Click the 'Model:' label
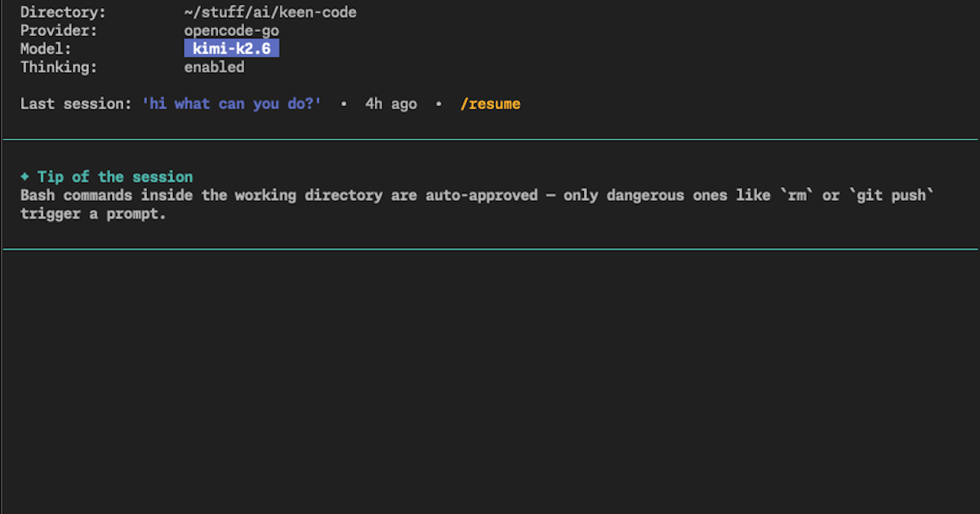This screenshot has width=980, height=514. 46,49
